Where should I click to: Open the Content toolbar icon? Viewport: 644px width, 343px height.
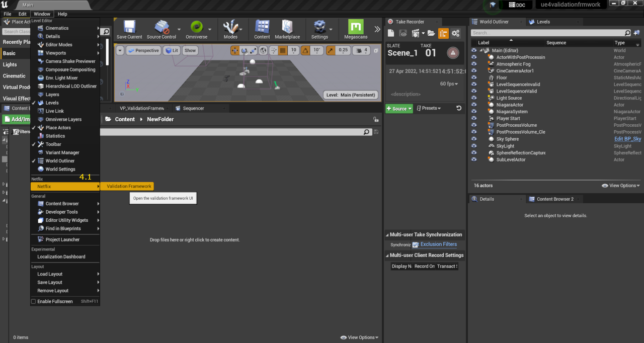(x=262, y=28)
